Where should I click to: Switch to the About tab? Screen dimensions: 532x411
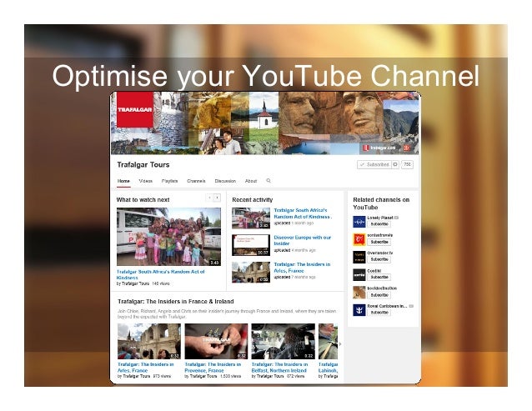coord(251,181)
